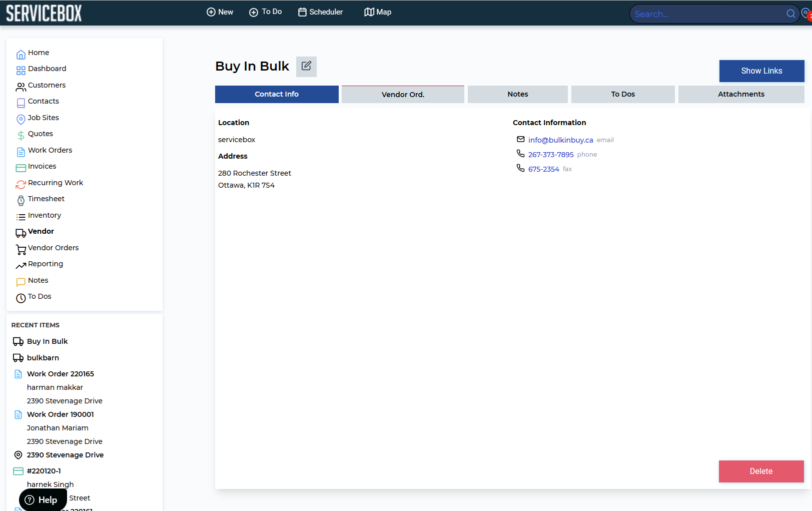The height and width of the screenshot is (511, 812).
Task: Switch to the Contact Info tab
Action: [x=277, y=94]
